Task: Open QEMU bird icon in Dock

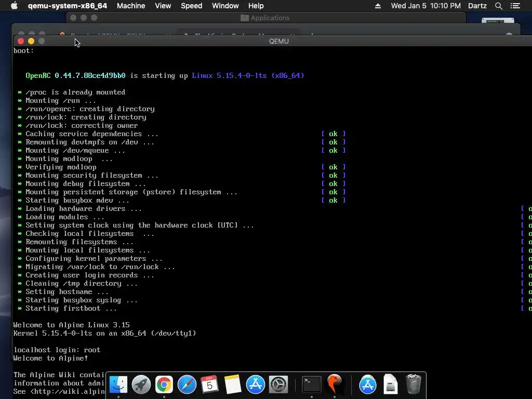Action: 335,384
